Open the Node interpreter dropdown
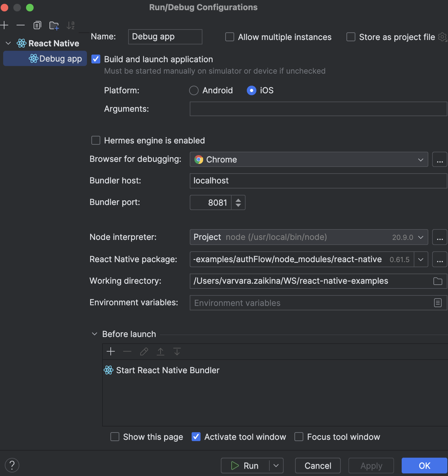 point(421,237)
